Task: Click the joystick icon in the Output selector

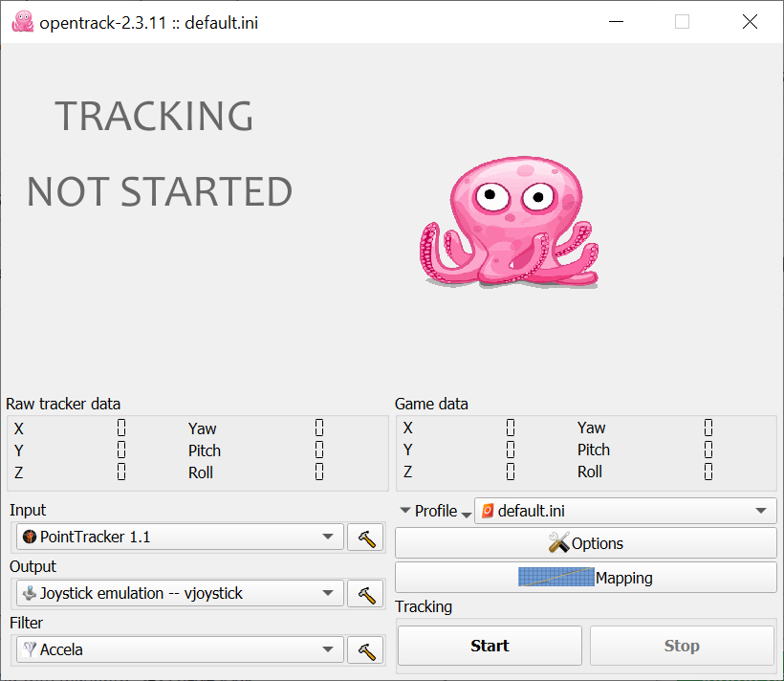Action: pos(28,593)
